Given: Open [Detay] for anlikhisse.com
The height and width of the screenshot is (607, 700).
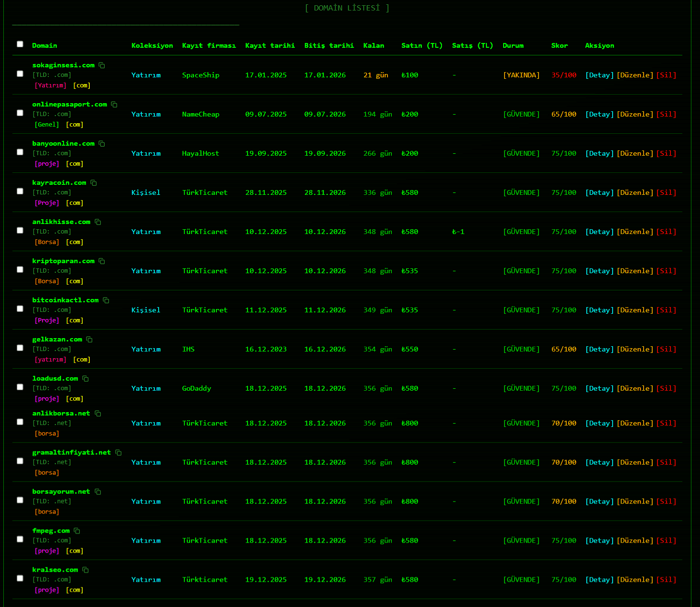Looking at the screenshot, I should click(600, 232).
